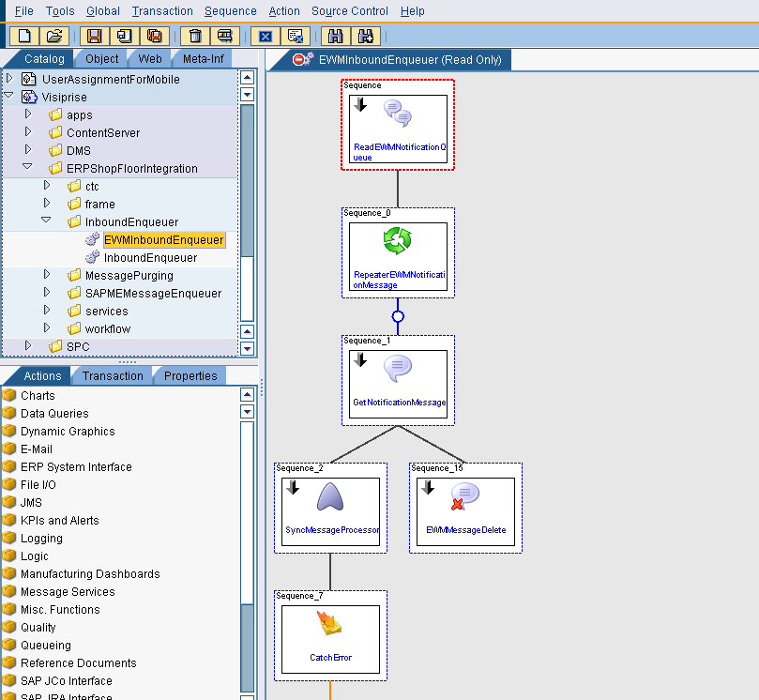This screenshot has width=759, height=700.
Task: Click the Delete trash can icon
Action: click(x=195, y=37)
